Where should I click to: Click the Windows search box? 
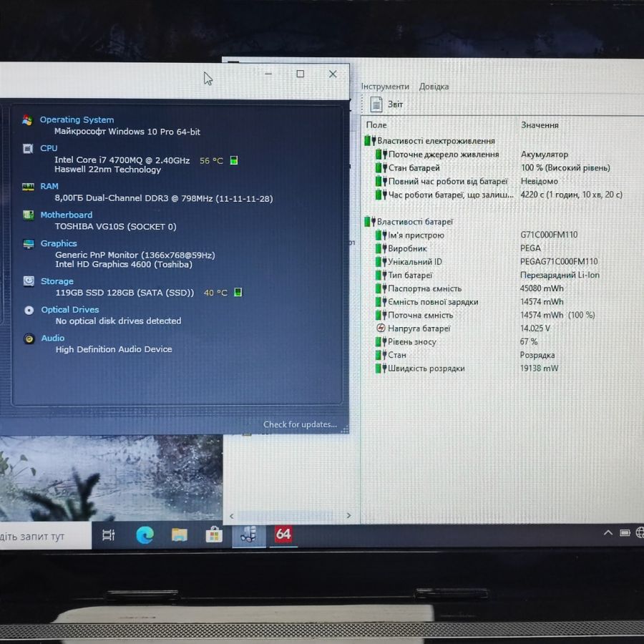[x=45, y=536]
